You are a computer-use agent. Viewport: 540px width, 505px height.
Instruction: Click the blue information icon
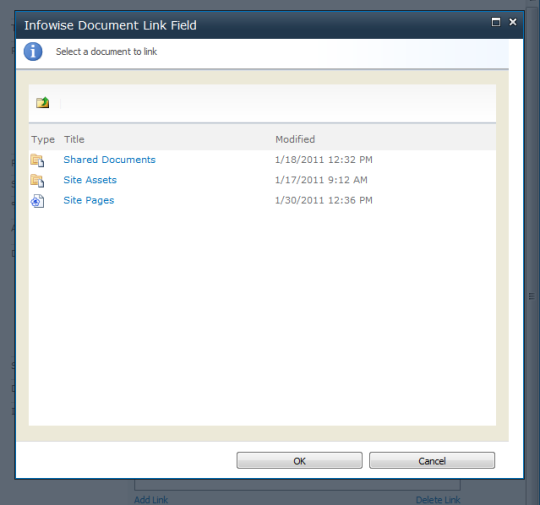tap(33, 52)
